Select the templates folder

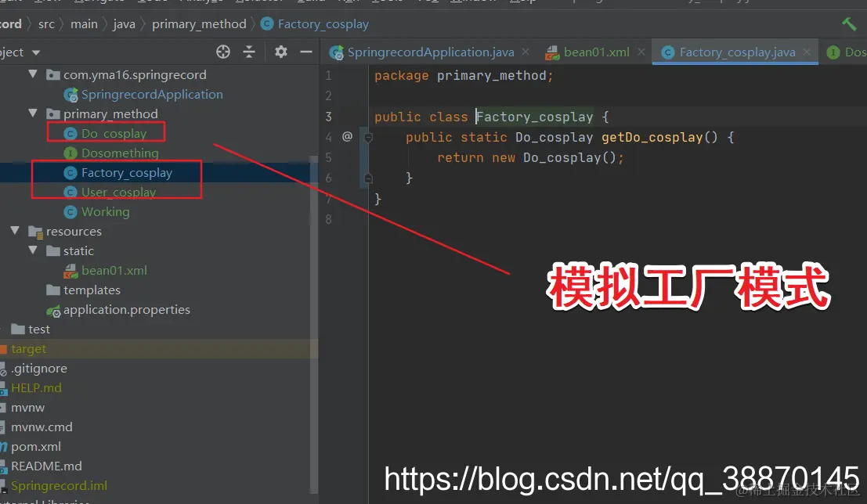tap(92, 290)
